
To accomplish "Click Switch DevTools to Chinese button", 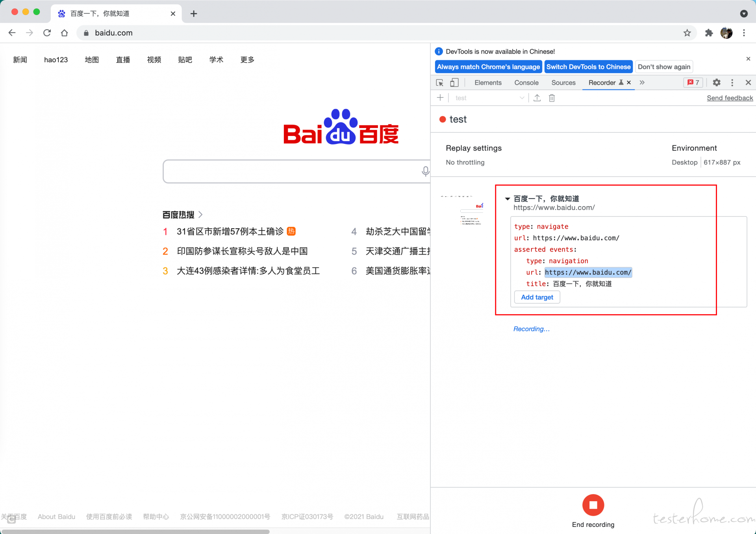I will tap(588, 67).
